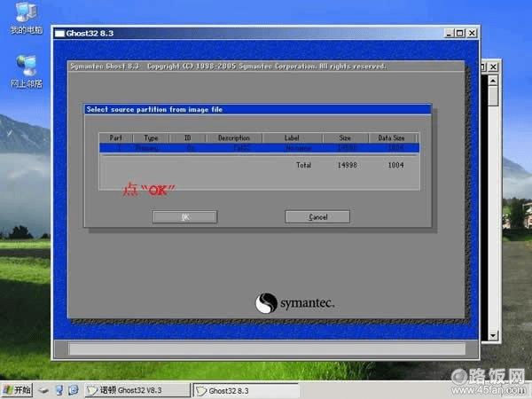The width and height of the screenshot is (532, 399).
Task: Close the background window behind Ghost32
Action: (x=493, y=66)
